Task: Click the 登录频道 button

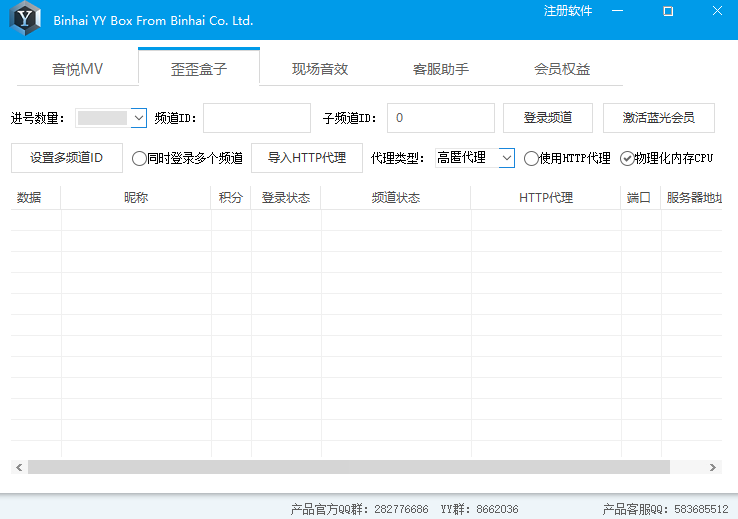Action: (548, 118)
